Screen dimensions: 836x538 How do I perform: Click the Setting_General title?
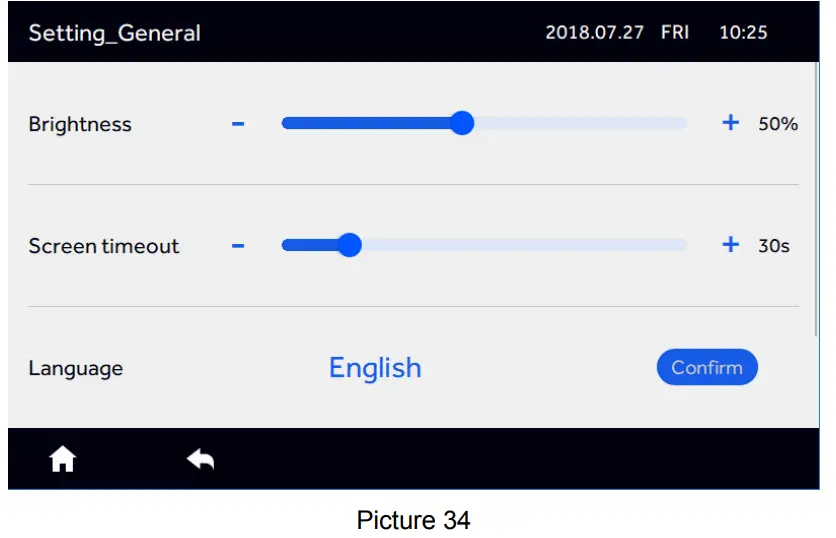click(114, 33)
